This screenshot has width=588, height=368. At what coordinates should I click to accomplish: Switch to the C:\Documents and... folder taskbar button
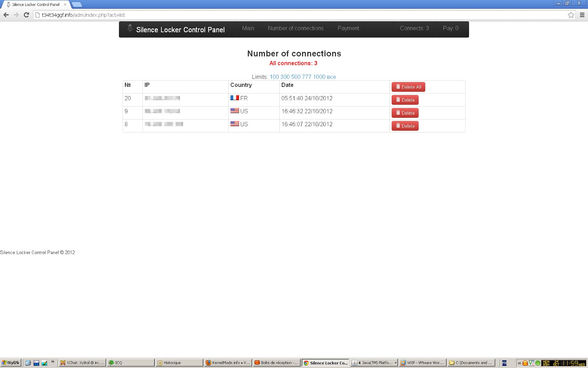pyautogui.click(x=471, y=363)
